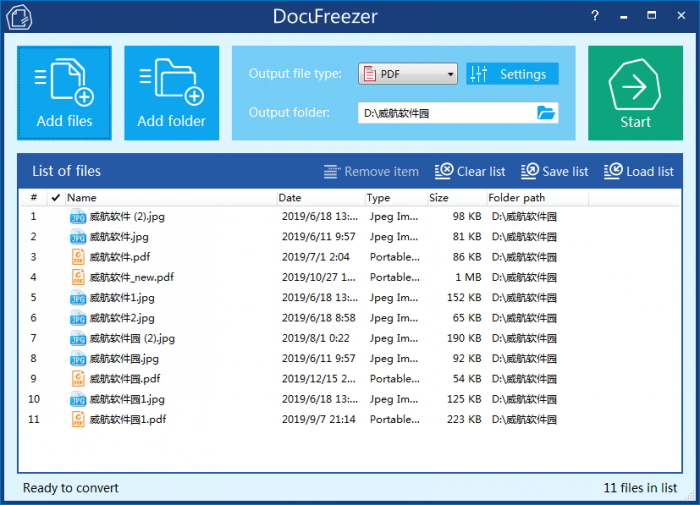Sort by the # column header
The width and height of the screenshot is (700, 505).
coord(34,197)
